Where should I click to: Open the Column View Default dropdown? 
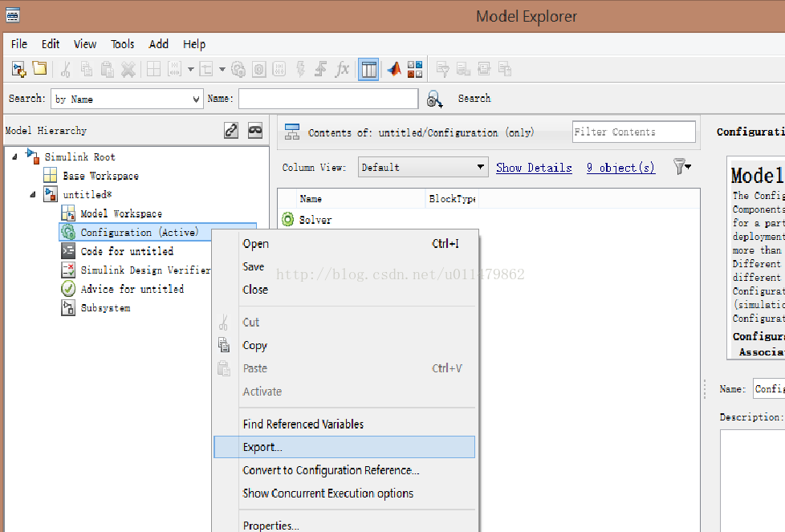click(x=423, y=167)
